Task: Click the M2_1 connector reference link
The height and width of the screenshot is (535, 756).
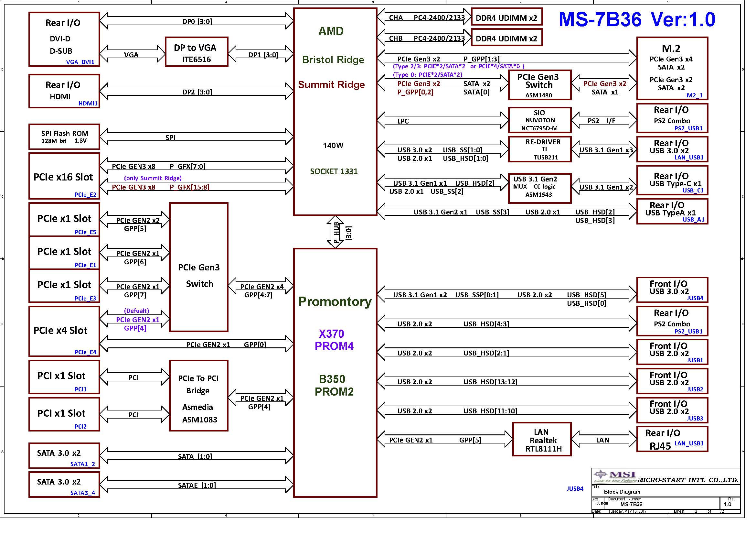Action: click(x=694, y=95)
